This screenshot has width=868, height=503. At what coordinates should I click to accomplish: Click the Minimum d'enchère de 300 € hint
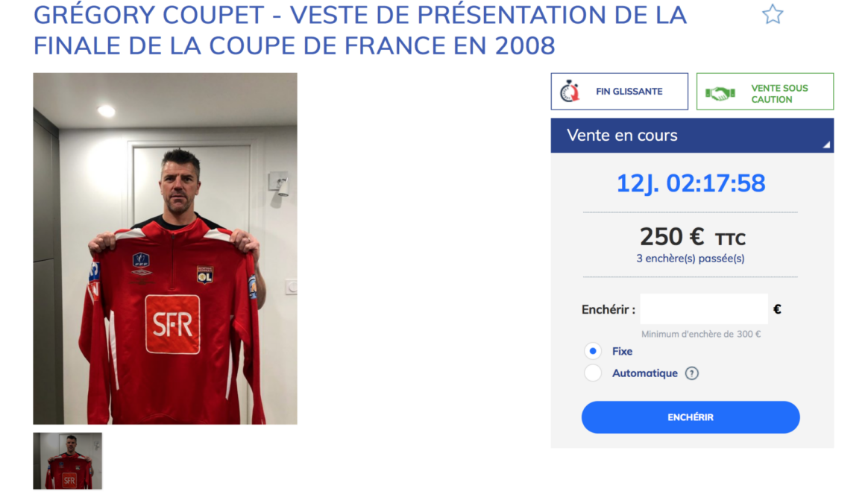701,335
